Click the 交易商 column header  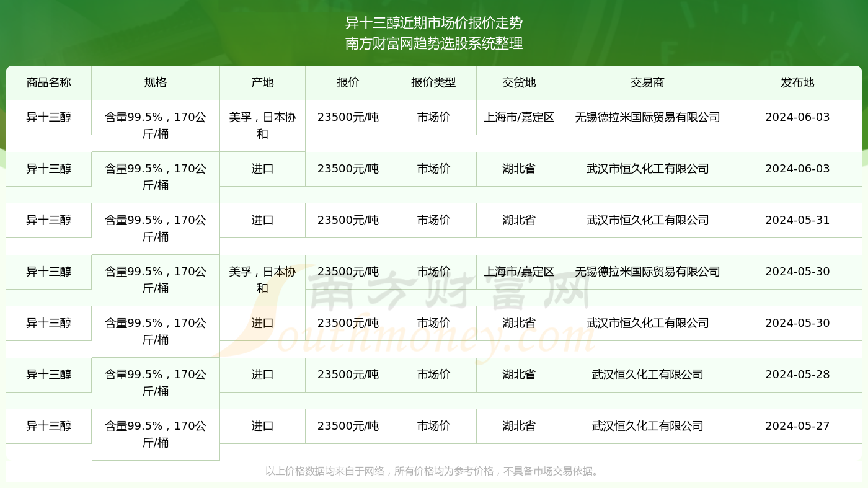(x=648, y=83)
